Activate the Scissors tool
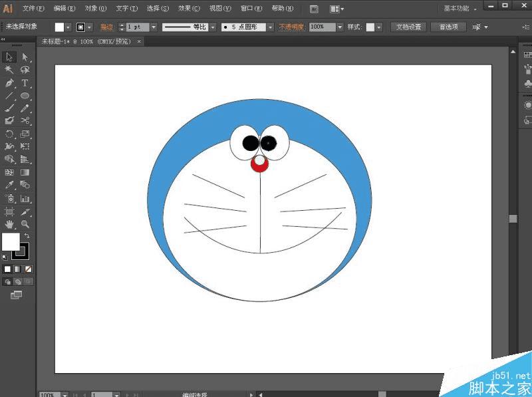 (25, 120)
